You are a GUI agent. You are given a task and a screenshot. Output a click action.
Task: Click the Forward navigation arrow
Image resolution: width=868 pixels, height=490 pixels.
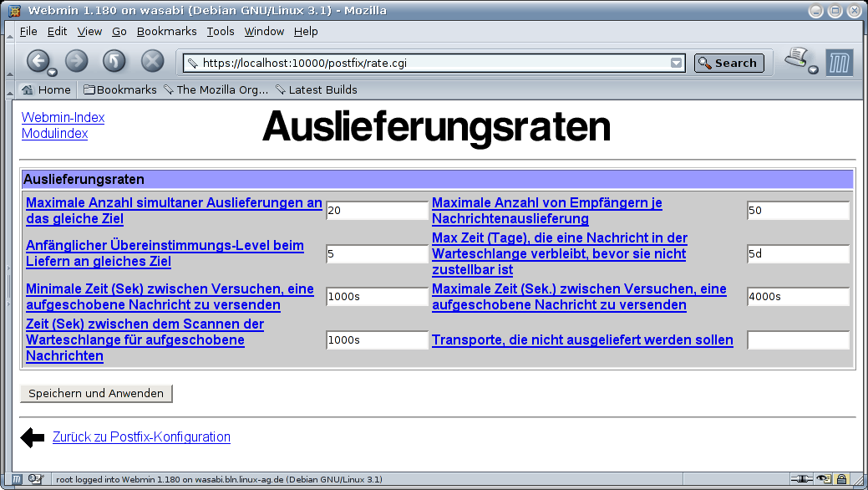click(76, 60)
